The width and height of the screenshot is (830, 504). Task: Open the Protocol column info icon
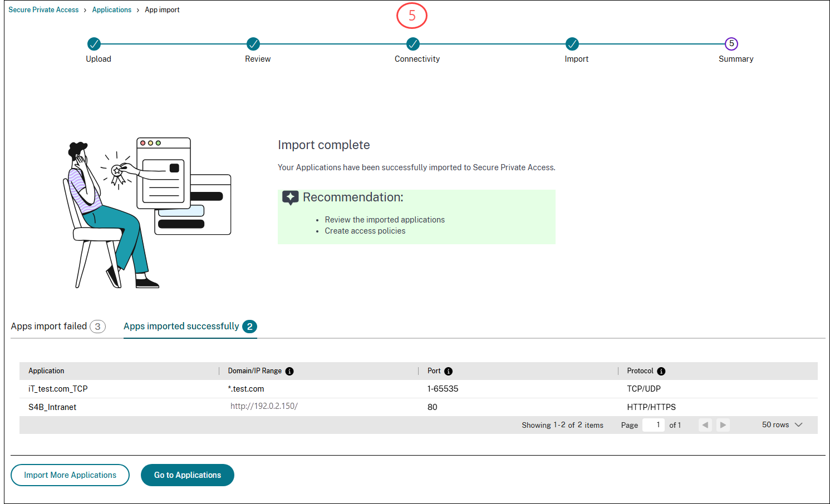(661, 371)
